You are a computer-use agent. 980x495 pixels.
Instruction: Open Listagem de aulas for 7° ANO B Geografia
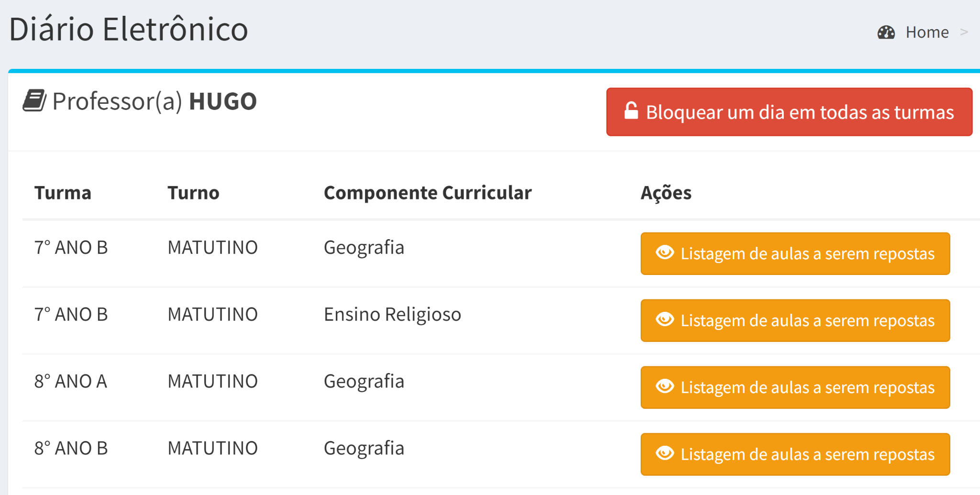pos(807,253)
